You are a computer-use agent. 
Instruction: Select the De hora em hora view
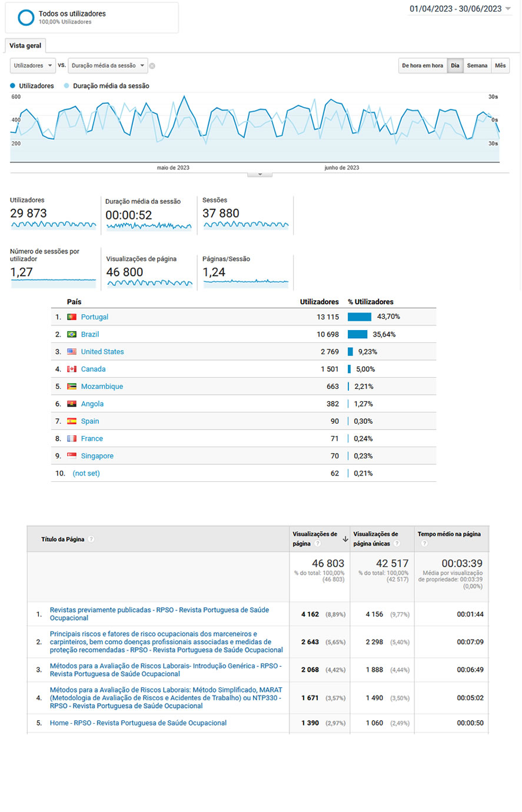click(x=422, y=66)
